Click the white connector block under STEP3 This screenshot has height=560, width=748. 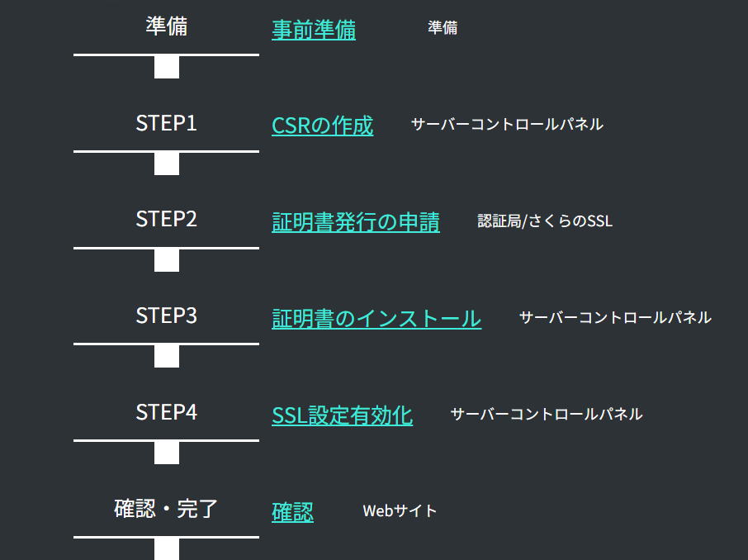167,357
